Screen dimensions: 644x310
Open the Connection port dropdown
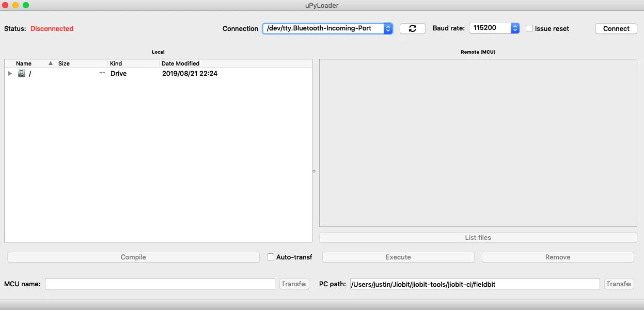pos(327,28)
